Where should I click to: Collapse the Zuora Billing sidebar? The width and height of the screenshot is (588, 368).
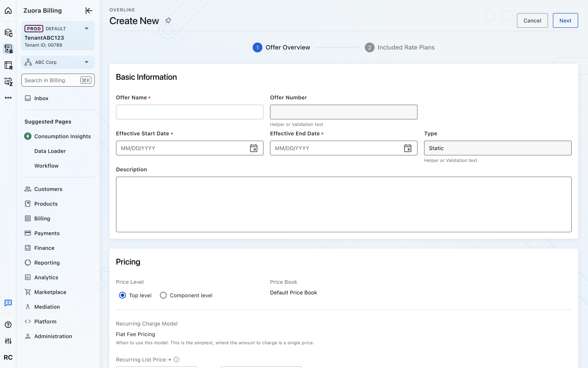pos(89,11)
